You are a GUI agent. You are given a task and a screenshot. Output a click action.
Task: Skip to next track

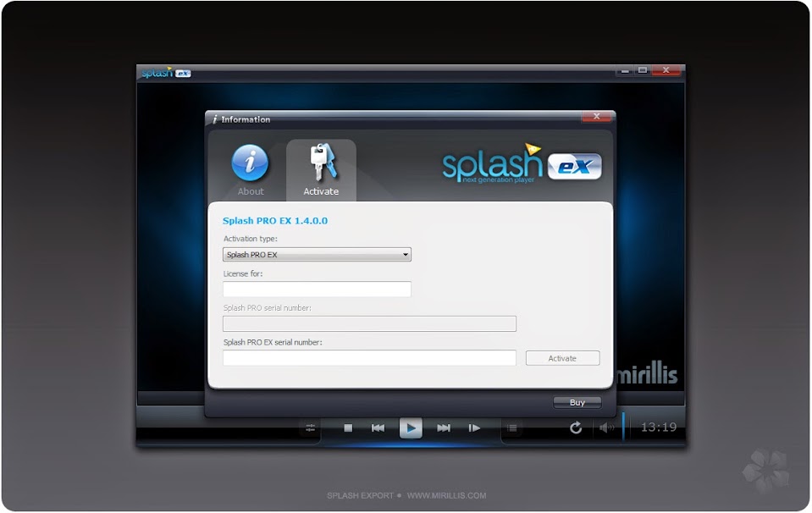[x=444, y=428]
